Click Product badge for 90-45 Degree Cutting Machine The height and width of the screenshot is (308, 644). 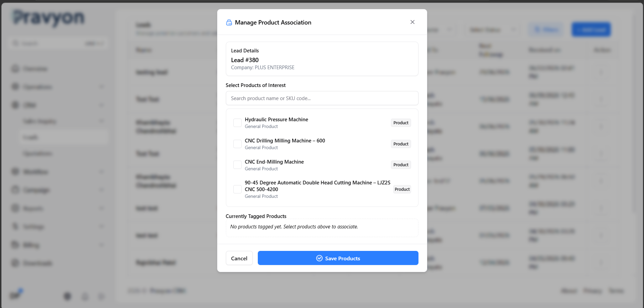click(x=402, y=189)
